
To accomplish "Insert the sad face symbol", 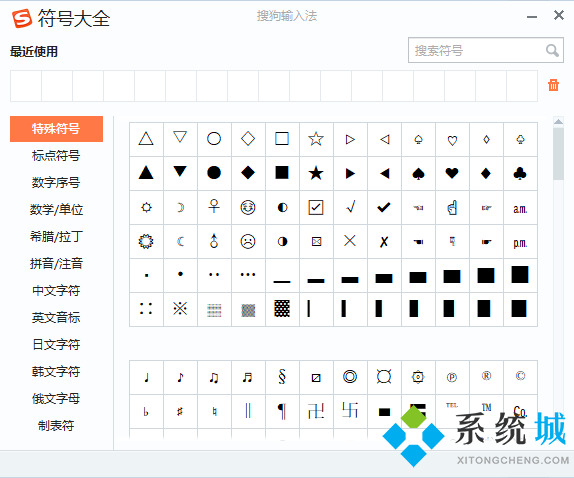I will (x=248, y=242).
